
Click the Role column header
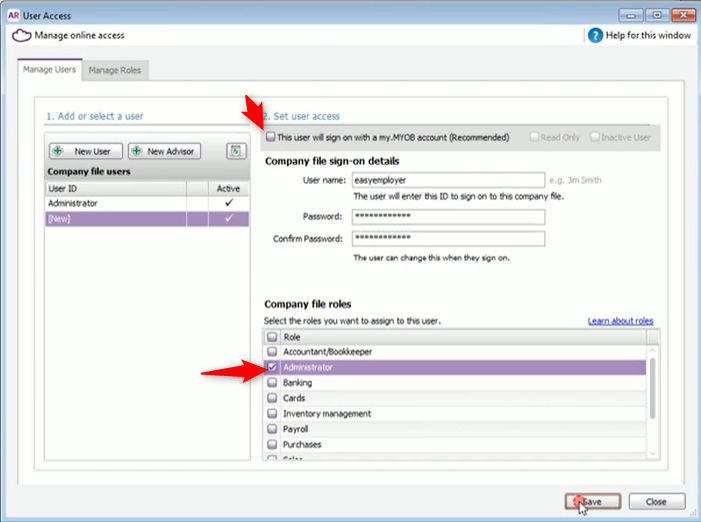(x=463, y=337)
